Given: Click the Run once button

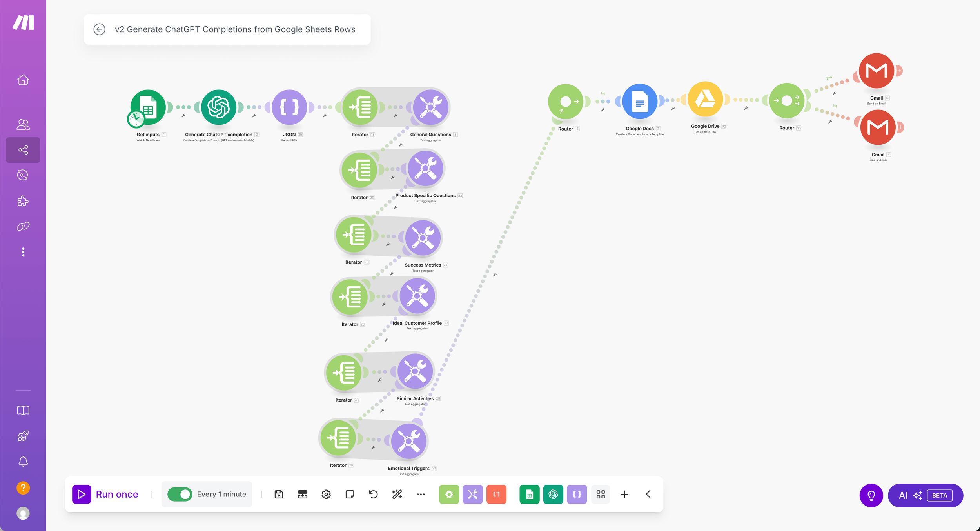Looking at the screenshot, I should coord(105,494).
